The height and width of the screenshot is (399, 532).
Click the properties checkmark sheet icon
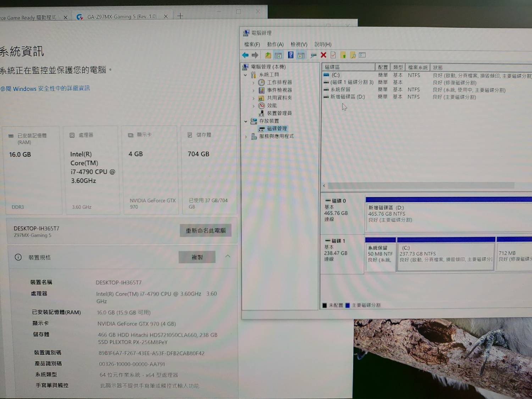[333, 55]
